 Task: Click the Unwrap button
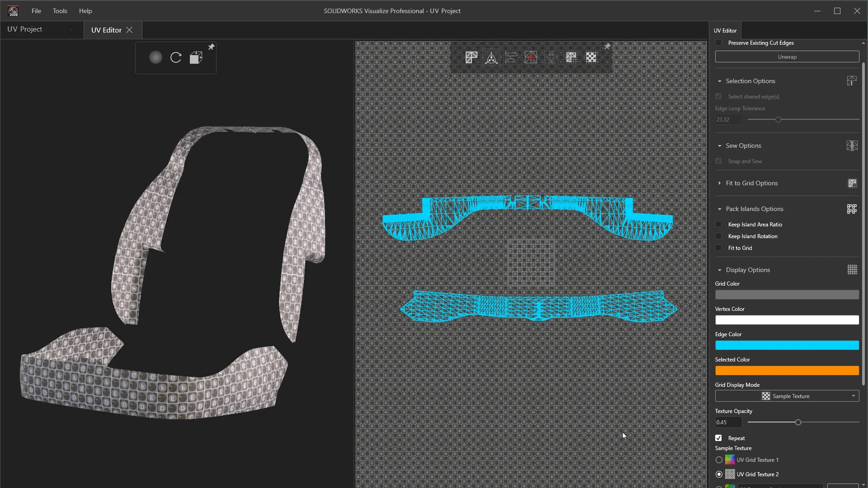(787, 57)
